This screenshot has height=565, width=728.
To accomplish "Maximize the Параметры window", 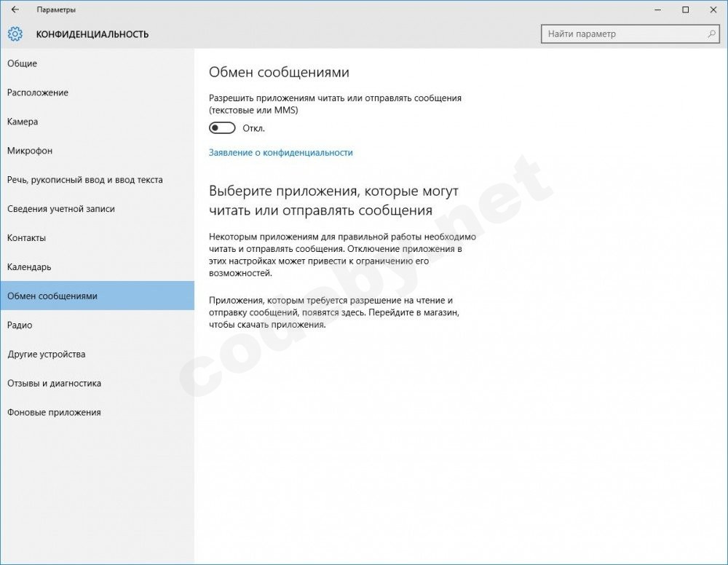I will [x=685, y=9].
